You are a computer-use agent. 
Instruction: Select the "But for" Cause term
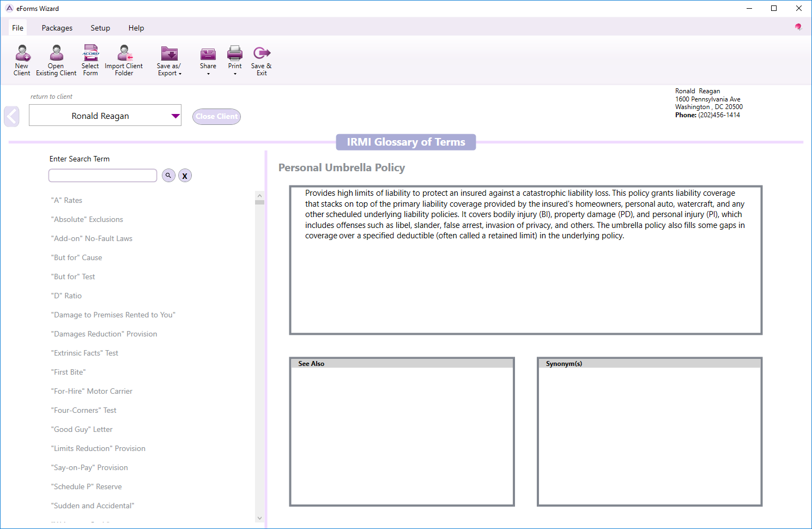point(76,257)
